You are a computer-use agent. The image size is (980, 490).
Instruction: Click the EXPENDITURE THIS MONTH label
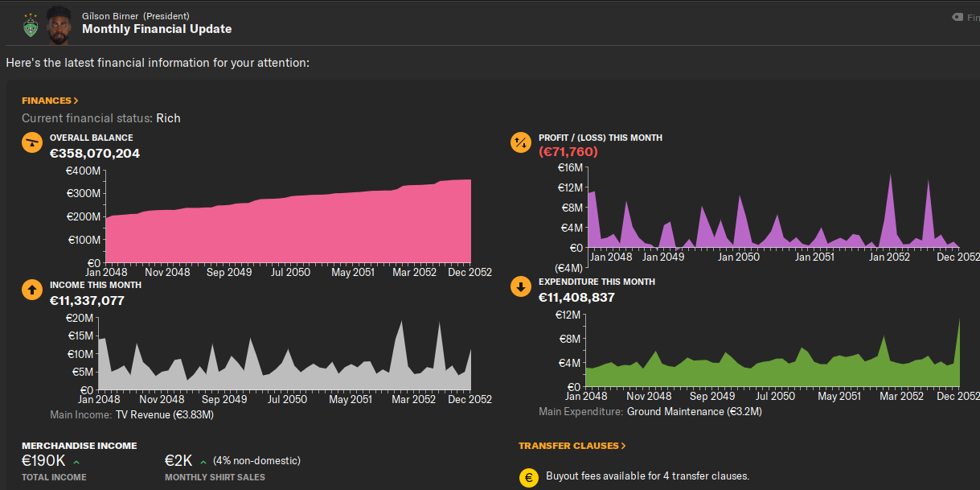[x=597, y=282]
